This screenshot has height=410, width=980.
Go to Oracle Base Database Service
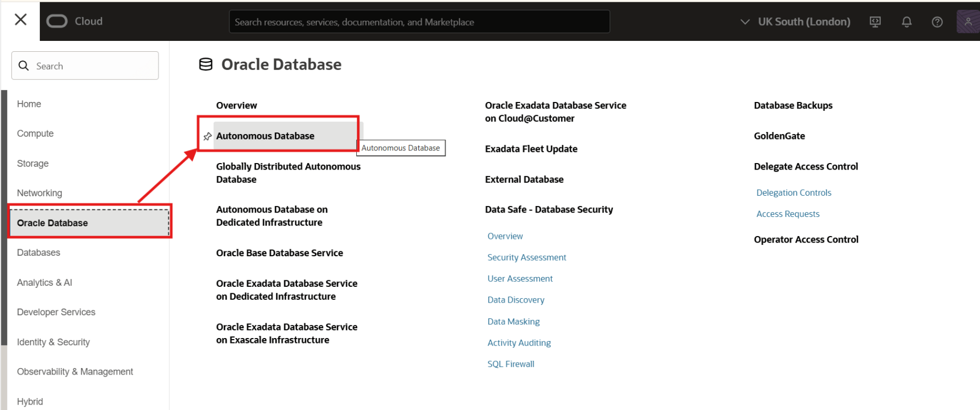[279, 253]
